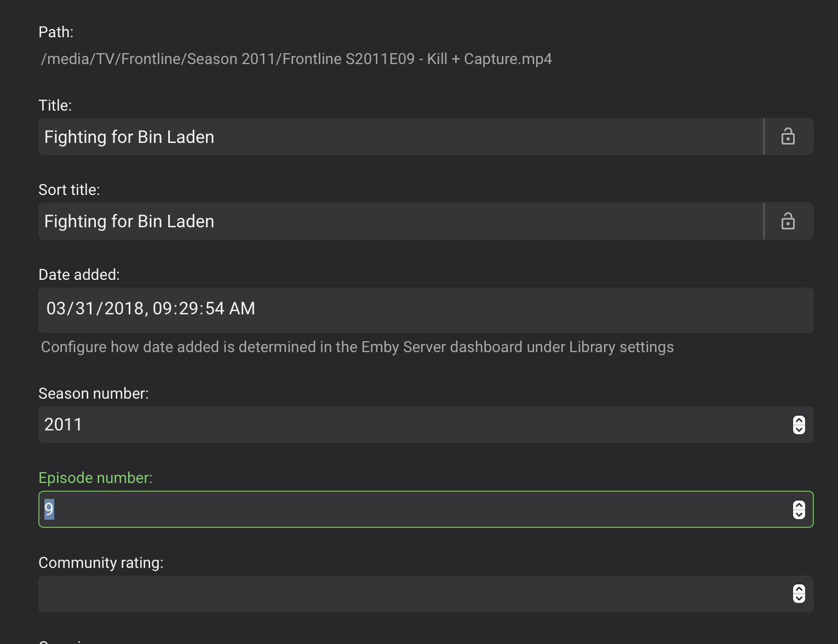Click the media file path text
838x644 pixels.
pos(296,59)
